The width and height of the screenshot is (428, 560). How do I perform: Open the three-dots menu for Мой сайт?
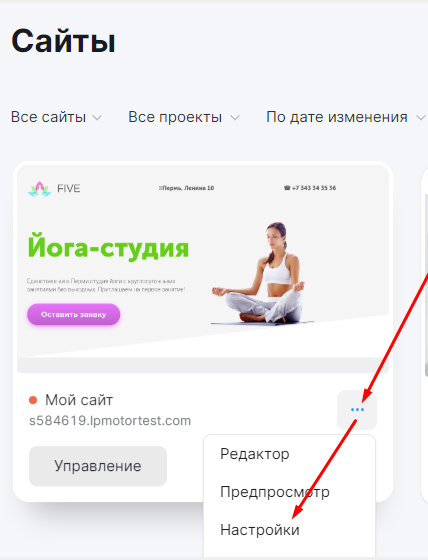(x=357, y=410)
